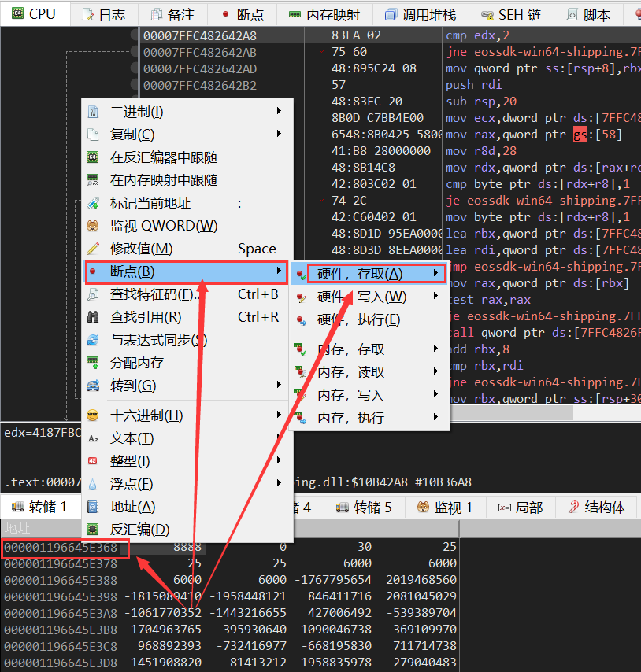
Task: Expand the 内存, 读取 submenu arrow
Action: point(435,371)
